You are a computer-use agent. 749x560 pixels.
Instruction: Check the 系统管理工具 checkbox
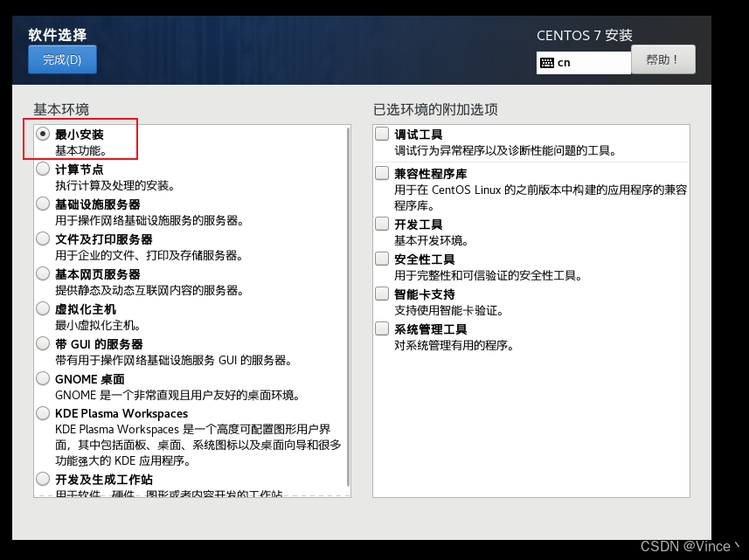(x=382, y=329)
